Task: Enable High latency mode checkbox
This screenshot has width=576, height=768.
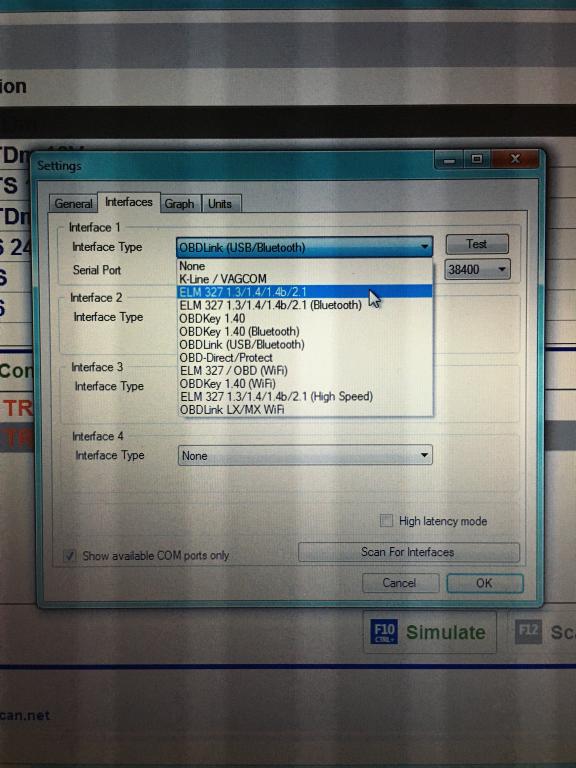Action: pyautogui.click(x=386, y=520)
